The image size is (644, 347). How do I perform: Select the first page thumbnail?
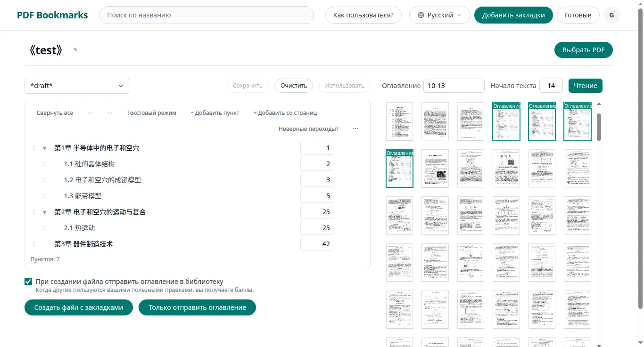[400, 121]
